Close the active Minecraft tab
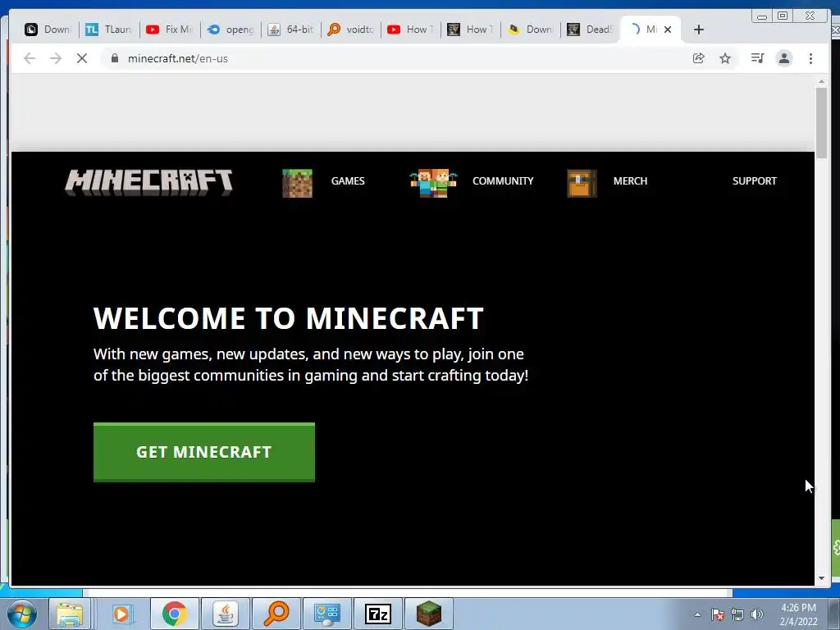This screenshot has height=630, width=840. click(668, 30)
